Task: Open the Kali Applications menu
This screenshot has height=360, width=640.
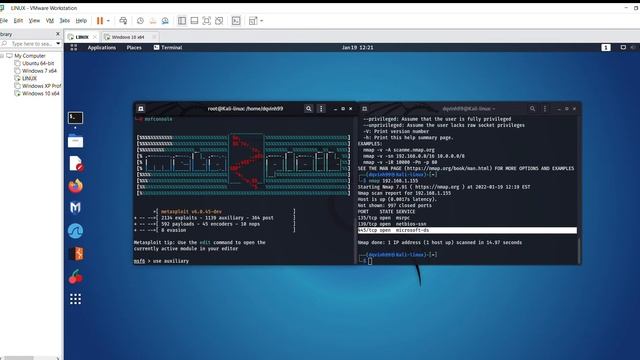Action: tap(102, 47)
